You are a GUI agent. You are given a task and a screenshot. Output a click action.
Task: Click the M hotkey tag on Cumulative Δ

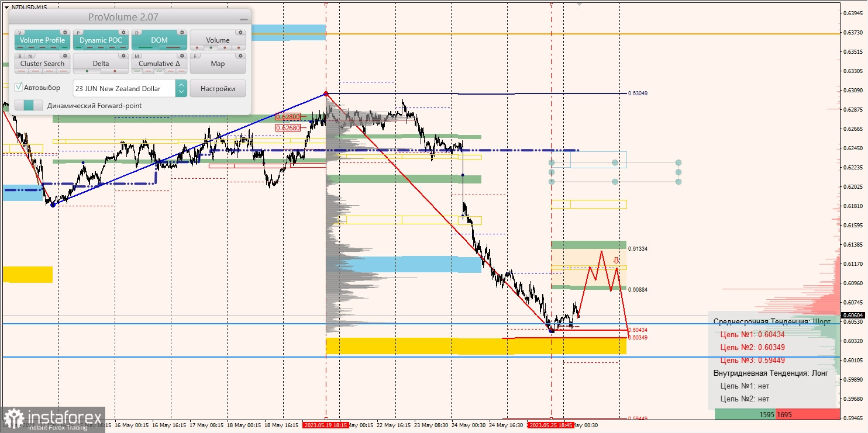click(137, 56)
